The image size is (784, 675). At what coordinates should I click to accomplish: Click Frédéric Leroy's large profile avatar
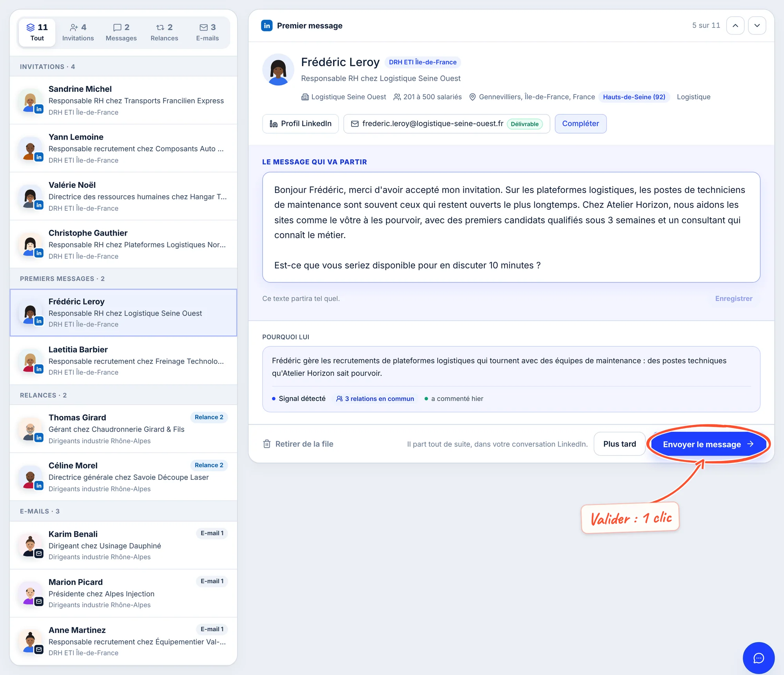(278, 70)
